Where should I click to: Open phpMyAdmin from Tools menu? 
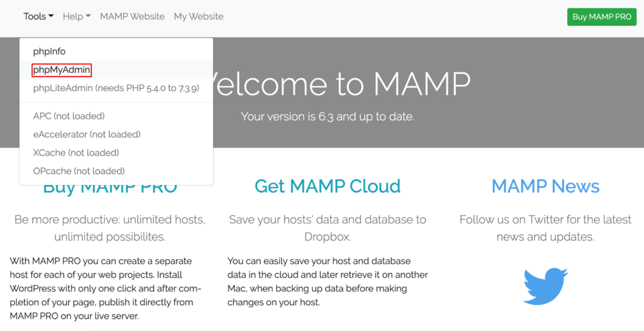62,70
